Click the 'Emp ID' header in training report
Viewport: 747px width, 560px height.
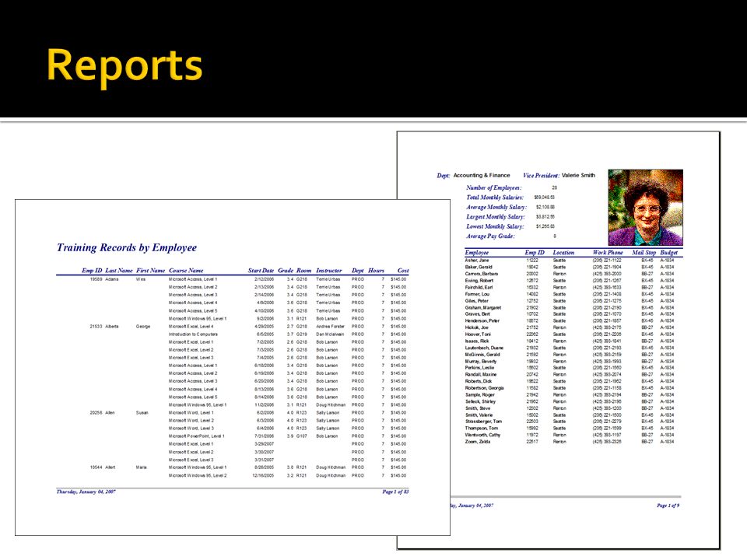pos(92,271)
